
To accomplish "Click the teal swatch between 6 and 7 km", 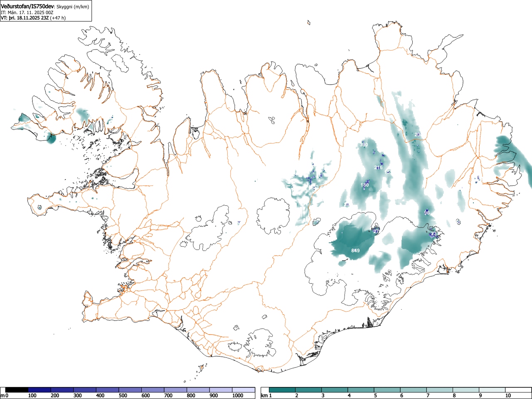I will pyautogui.click(x=413, y=390).
